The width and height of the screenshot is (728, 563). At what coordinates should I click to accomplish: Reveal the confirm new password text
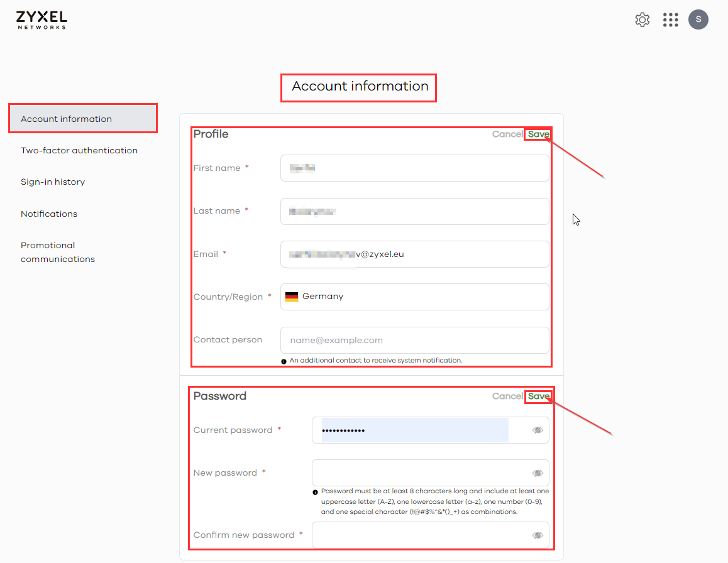point(538,535)
